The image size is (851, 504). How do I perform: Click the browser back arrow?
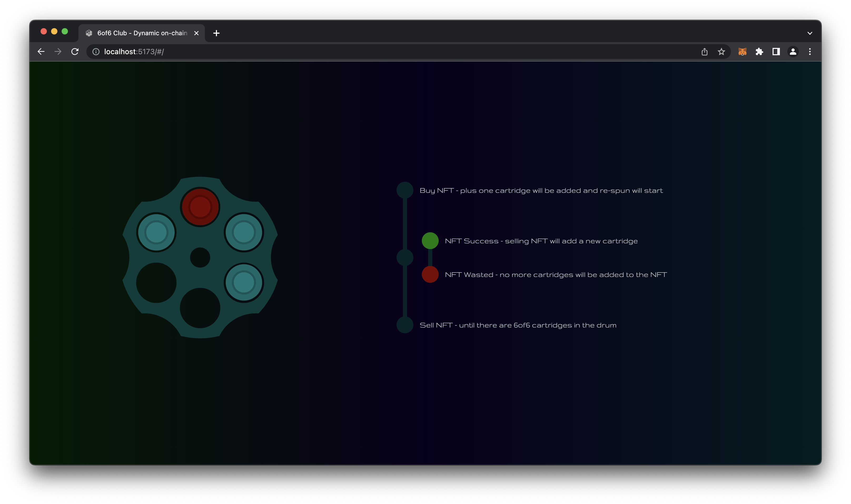pos(41,52)
